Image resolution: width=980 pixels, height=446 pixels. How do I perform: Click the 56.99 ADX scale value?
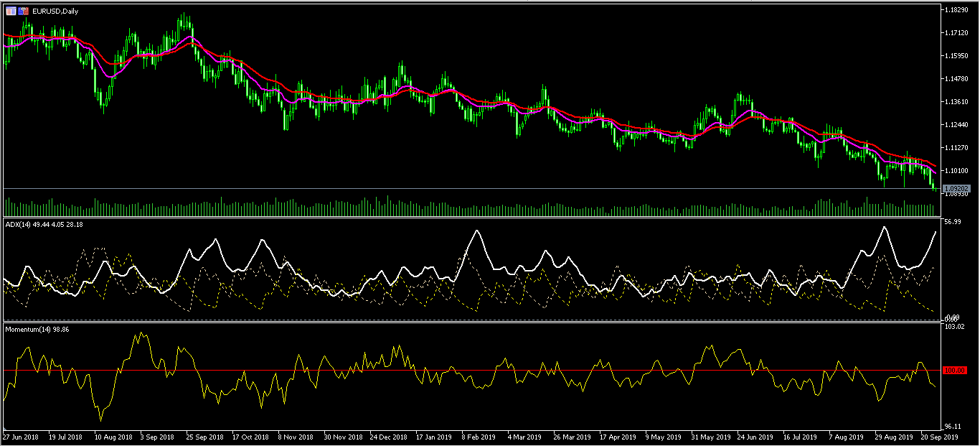coord(952,222)
